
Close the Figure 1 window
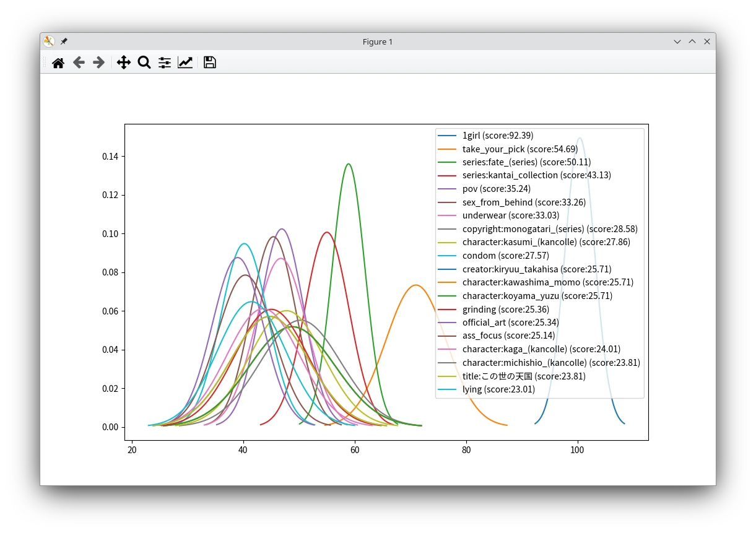pos(707,41)
